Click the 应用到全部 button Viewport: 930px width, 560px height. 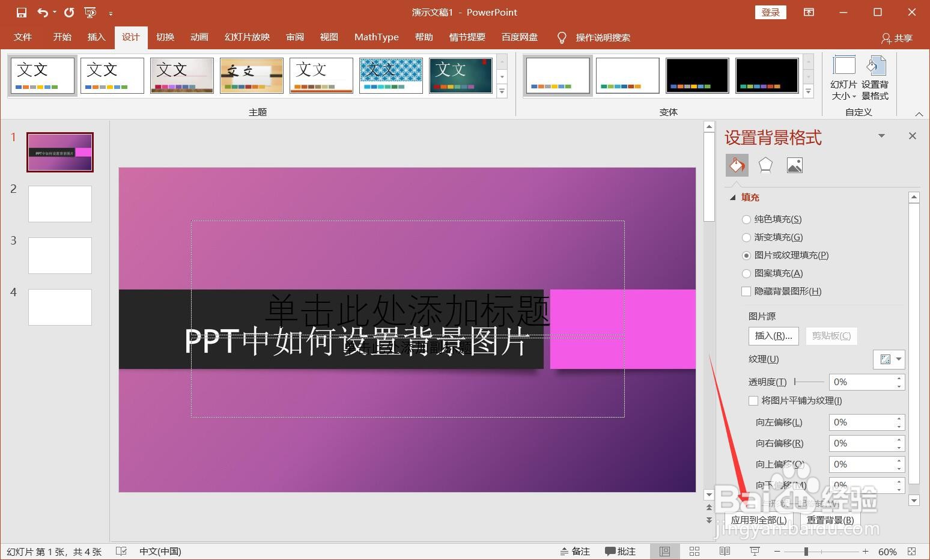point(758,520)
